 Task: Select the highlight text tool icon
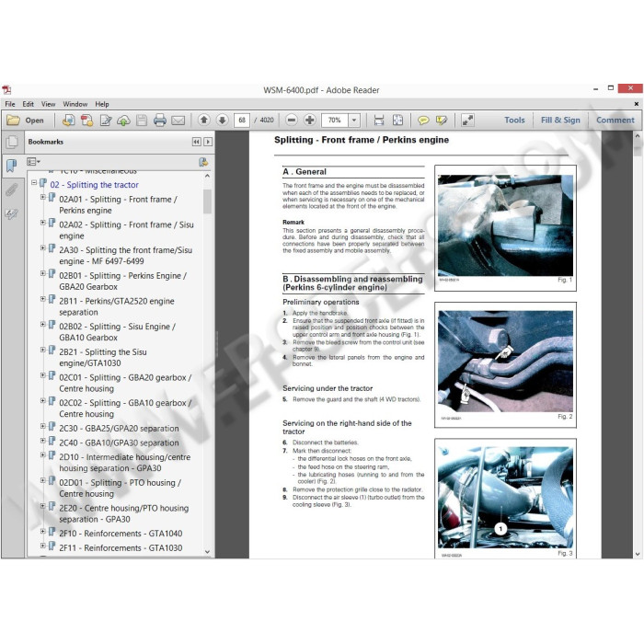(442, 120)
